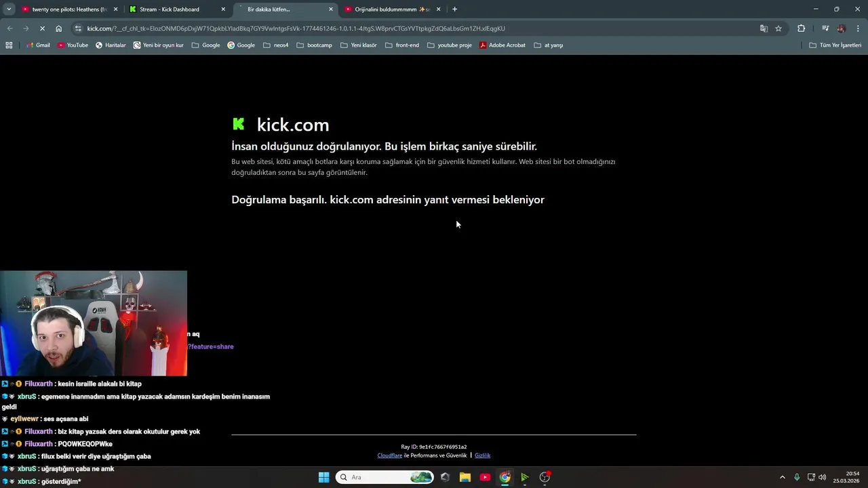868x488 pixels.
Task: Open OBS Studio from the taskbar
Action: click(x=545, y=477)
